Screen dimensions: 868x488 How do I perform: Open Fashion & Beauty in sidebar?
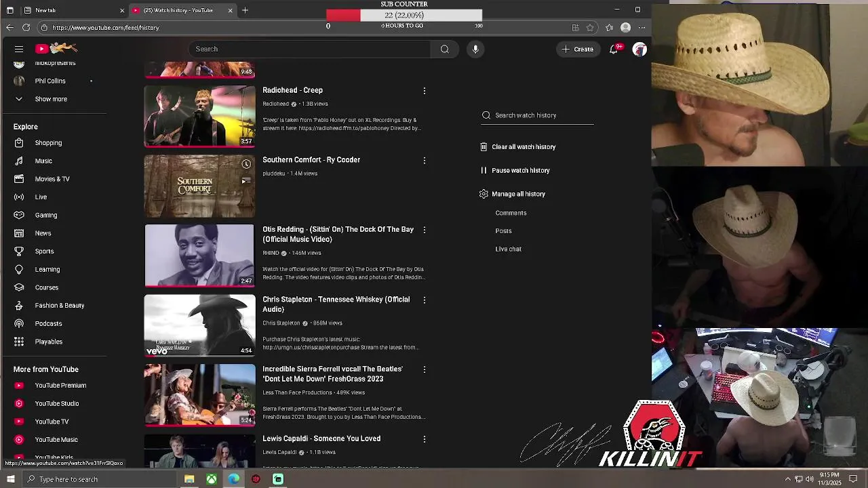click(60, 306)
